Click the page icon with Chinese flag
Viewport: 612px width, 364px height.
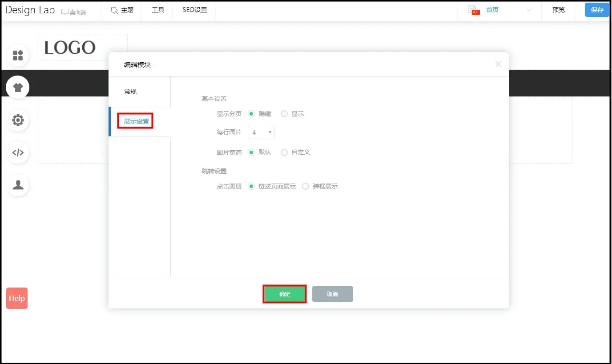474,10
